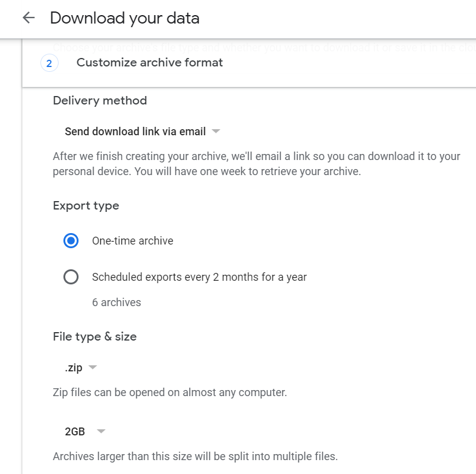
Task: Select the Scheduled exports radio button
Action: pyautogui.click(x=71, y=277)
